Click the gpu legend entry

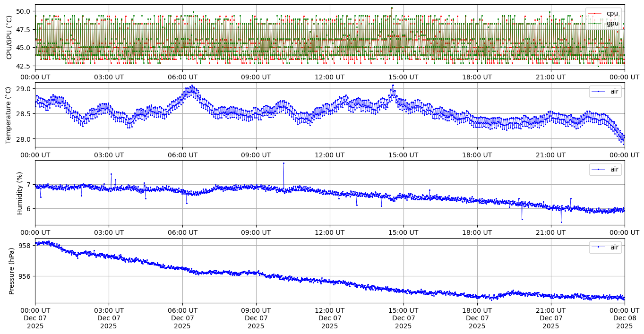612,23
